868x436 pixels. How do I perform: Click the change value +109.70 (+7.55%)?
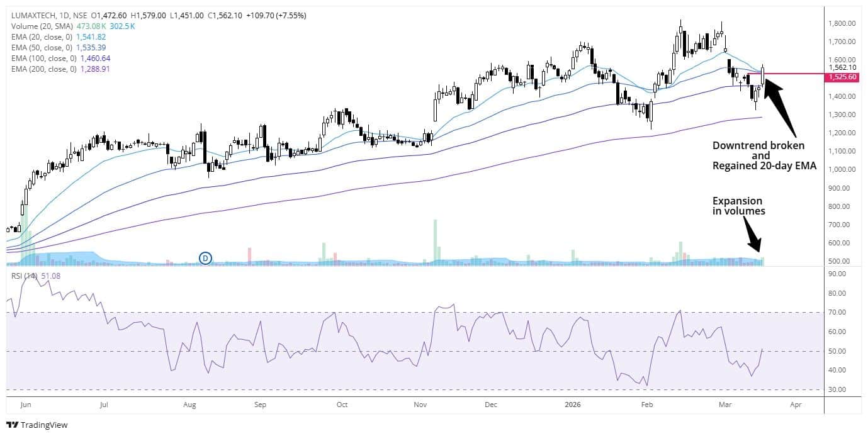[x=277, y=14]
